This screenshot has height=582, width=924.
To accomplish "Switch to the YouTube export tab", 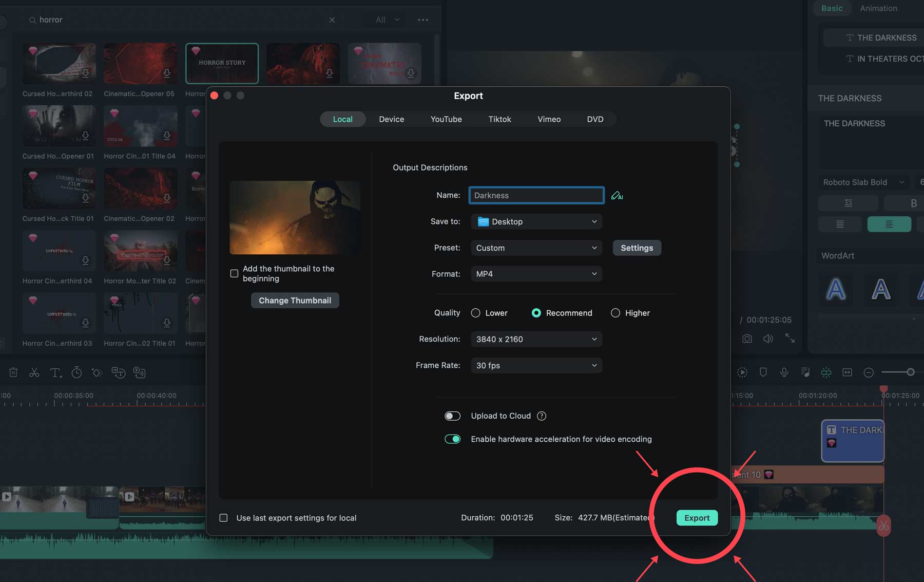I will (x=446, y=119).
